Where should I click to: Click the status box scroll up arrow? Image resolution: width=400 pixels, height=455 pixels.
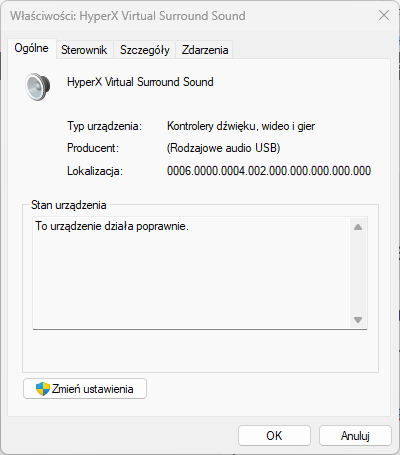[x=358, y=227]
